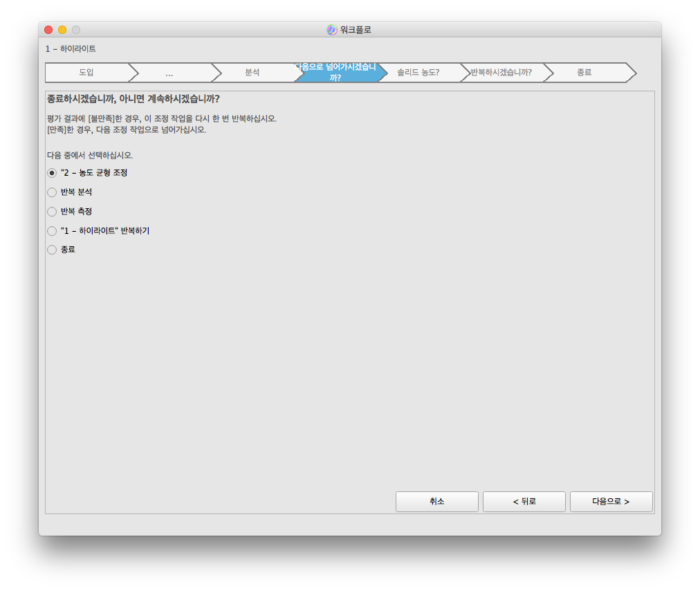Choose the 반복 측정 radio option
The image size is (700, 591).
(x=52, y=211)
